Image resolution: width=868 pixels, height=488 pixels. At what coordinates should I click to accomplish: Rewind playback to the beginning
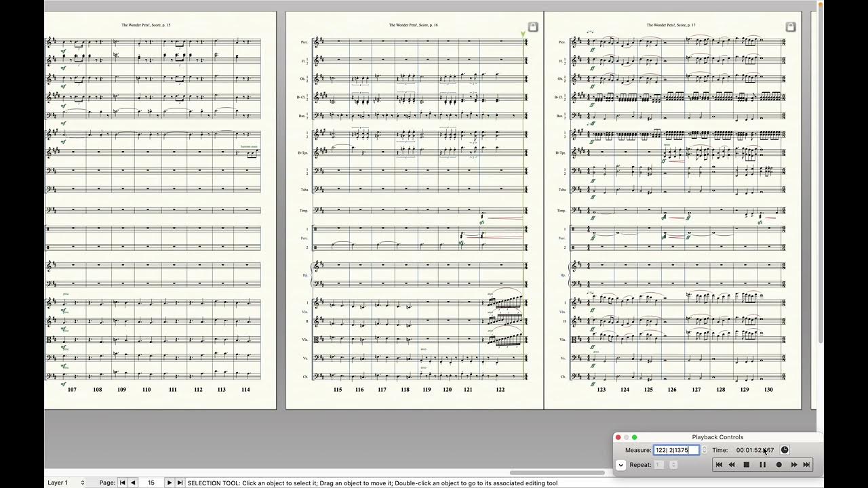[x=719, y=465]
